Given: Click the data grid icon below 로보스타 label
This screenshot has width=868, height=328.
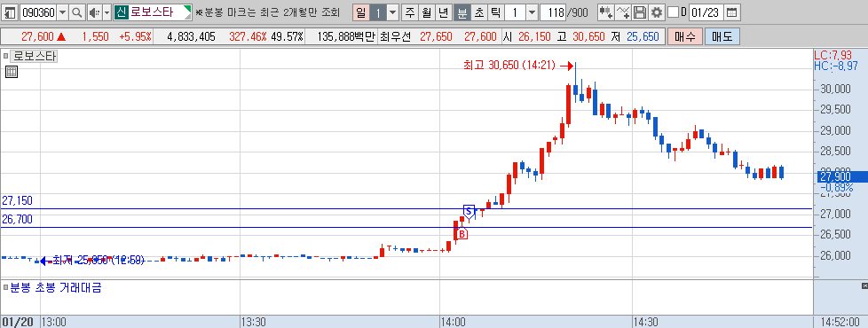Looking at the screenshot, I should coord(12,71).
